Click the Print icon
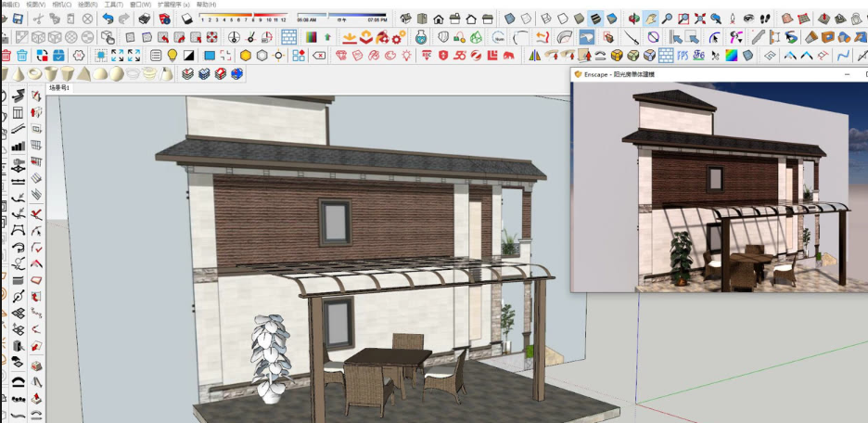The image size is (868, 423). click(145, 19)
